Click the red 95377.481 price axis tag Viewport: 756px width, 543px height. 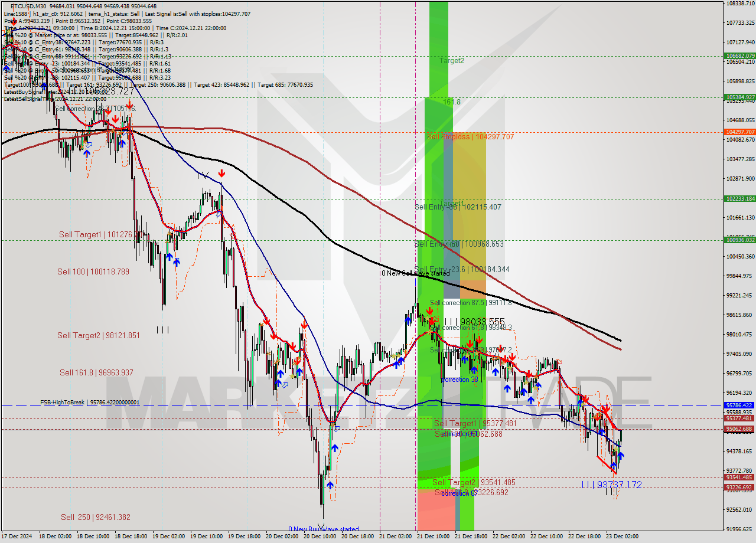click(739, 418)
